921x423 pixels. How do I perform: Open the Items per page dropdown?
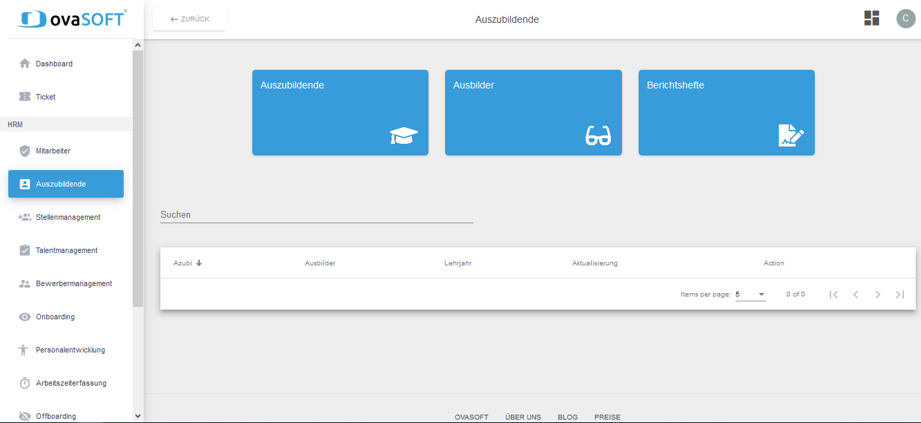(x=750, y=295)
